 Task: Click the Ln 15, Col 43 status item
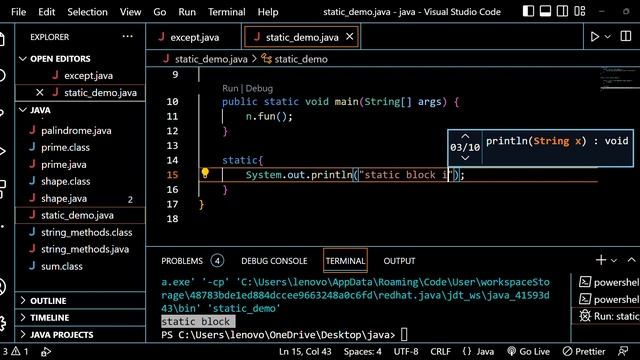point(305,351)
